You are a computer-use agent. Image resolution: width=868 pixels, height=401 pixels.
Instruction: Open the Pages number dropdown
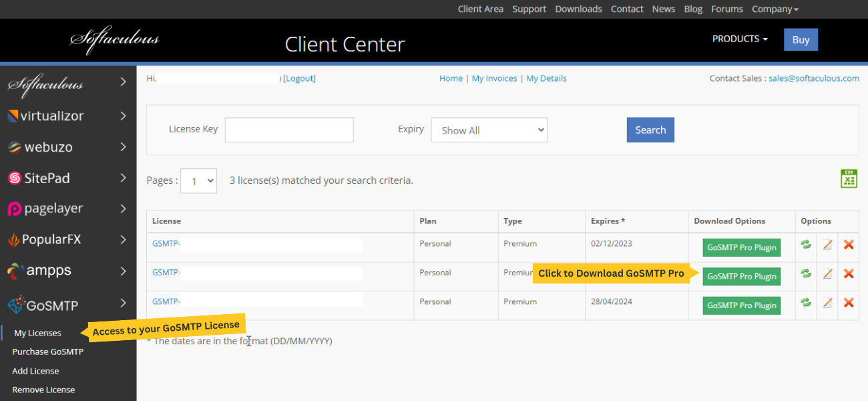(x=198, y=181)
